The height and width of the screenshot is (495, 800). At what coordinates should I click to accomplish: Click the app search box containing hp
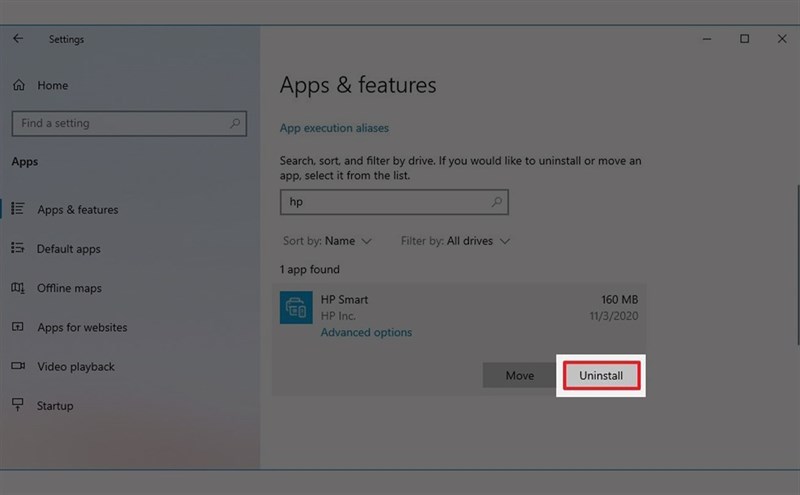pos(394,202)
